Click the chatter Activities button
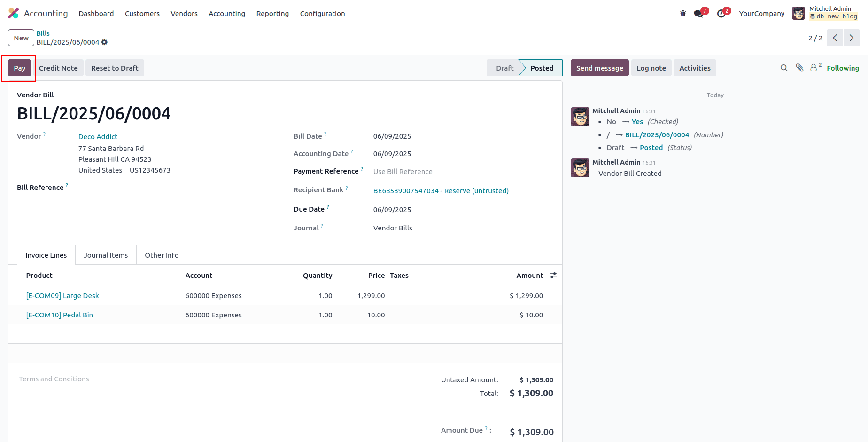 pyautogui.click(x=695, y=68)
